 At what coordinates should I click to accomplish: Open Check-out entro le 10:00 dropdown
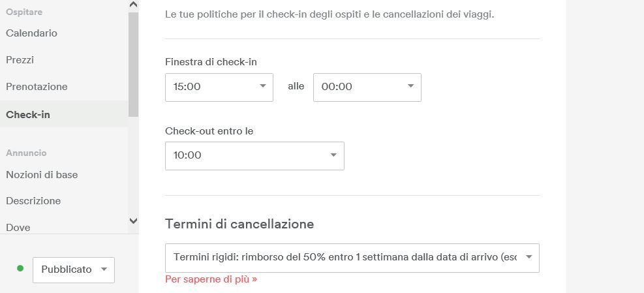click(x=254, y=155)
